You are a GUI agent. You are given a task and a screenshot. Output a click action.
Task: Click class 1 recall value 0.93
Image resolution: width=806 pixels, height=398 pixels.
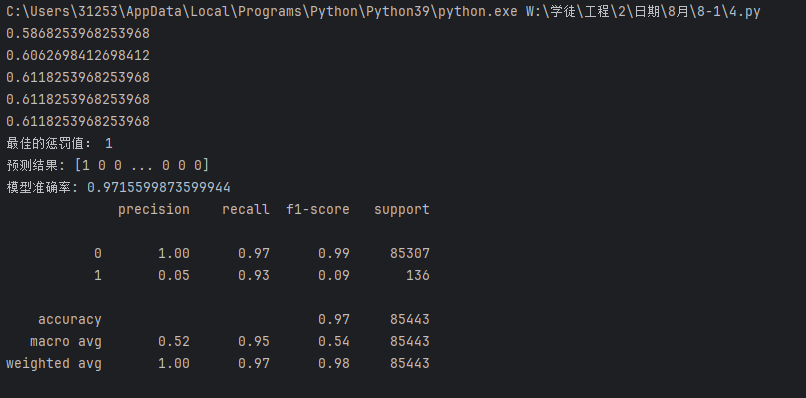click(x=254, y=276)
